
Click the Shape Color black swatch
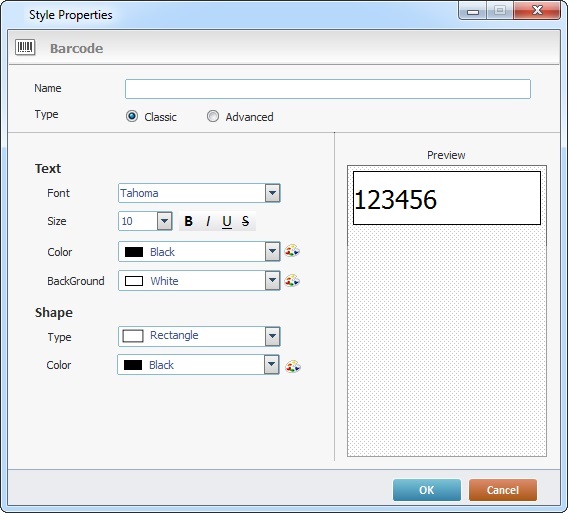(133, 365)
